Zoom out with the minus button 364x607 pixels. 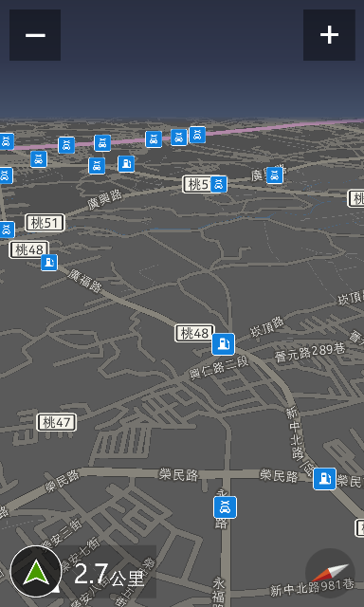pos(35,35)
